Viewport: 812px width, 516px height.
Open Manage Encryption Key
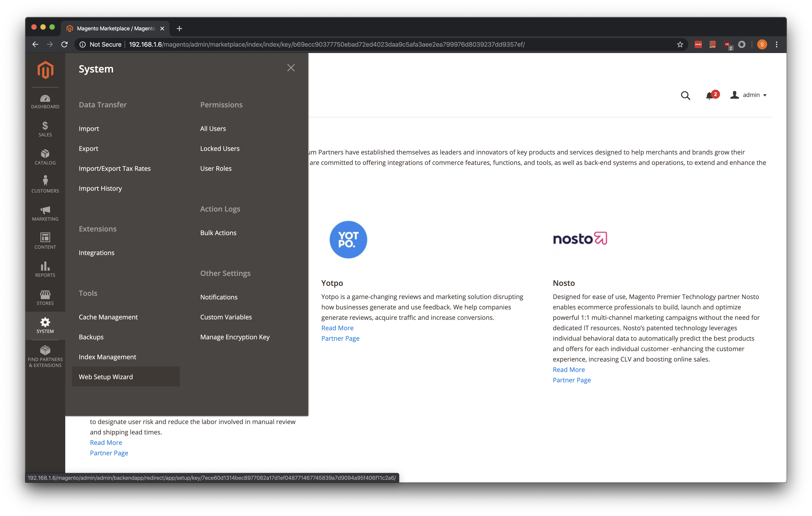click(x=235, y=337)
